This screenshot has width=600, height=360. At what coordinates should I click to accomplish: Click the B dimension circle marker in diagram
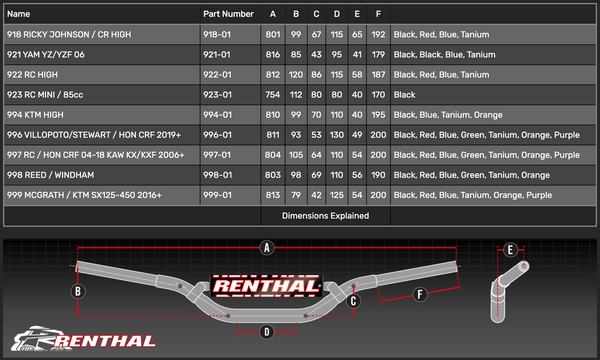coord(78,291)
